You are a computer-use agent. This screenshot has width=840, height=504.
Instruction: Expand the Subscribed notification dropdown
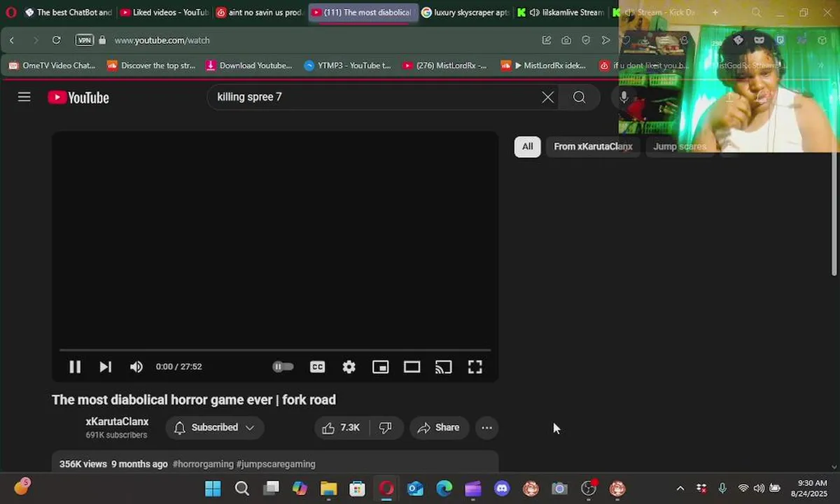[x=215, y=428]
